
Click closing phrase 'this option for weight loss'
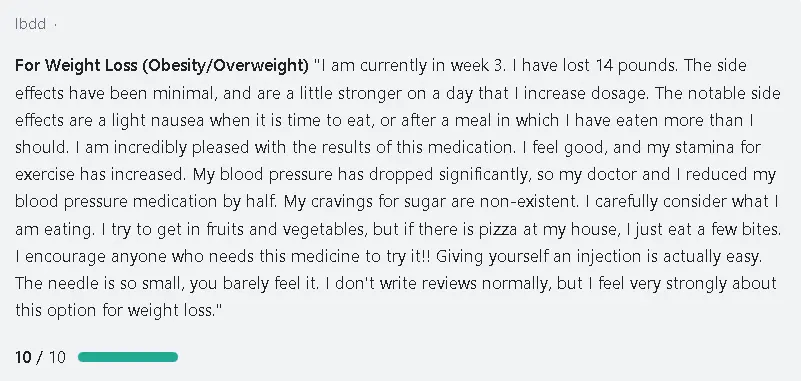point(113,311)
